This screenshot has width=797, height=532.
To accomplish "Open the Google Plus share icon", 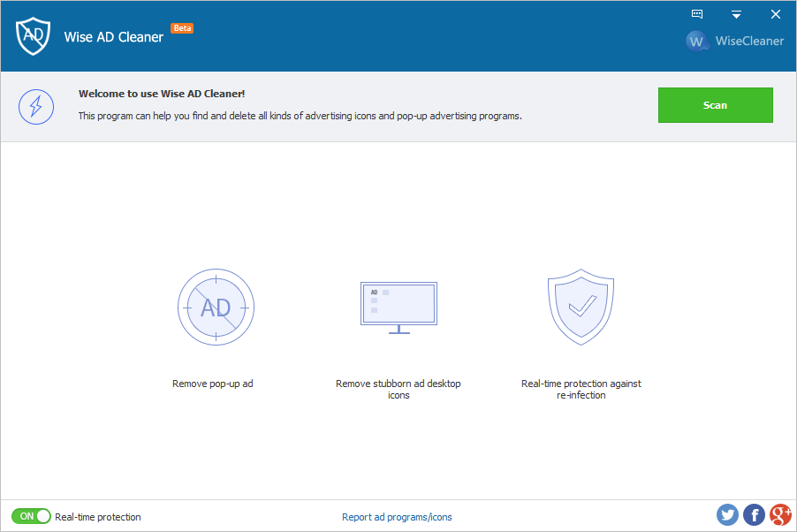I will tap(780, 514).
